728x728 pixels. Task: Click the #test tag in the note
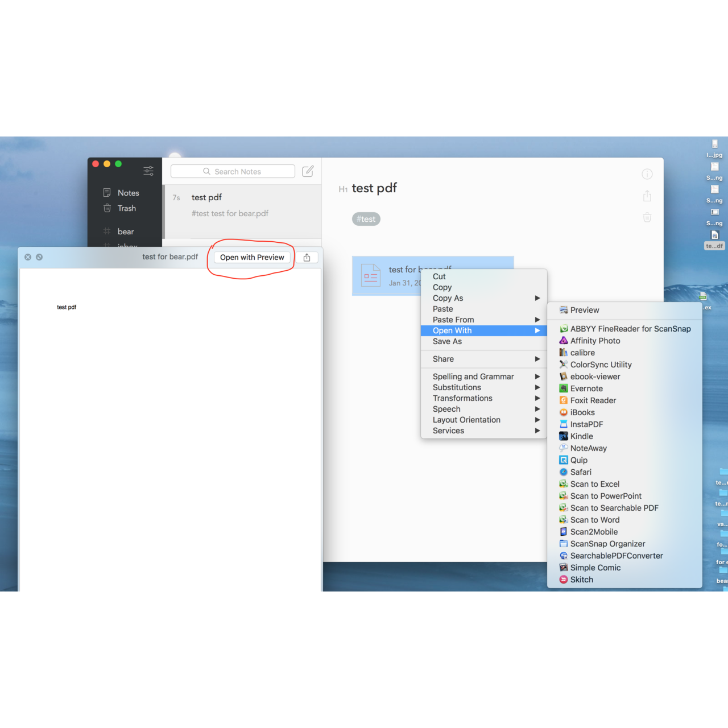tap(366, 219)
